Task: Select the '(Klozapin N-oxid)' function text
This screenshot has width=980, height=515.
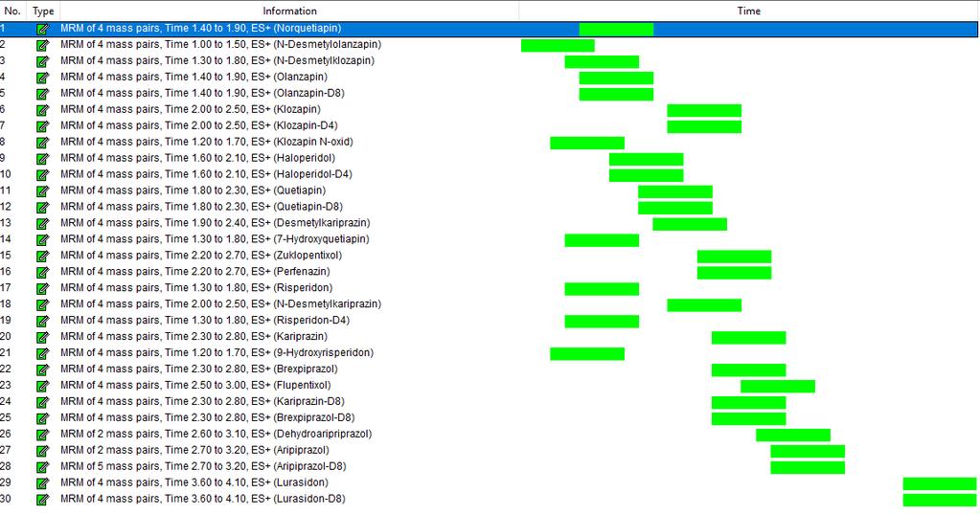Action: [x=313, y=142]
